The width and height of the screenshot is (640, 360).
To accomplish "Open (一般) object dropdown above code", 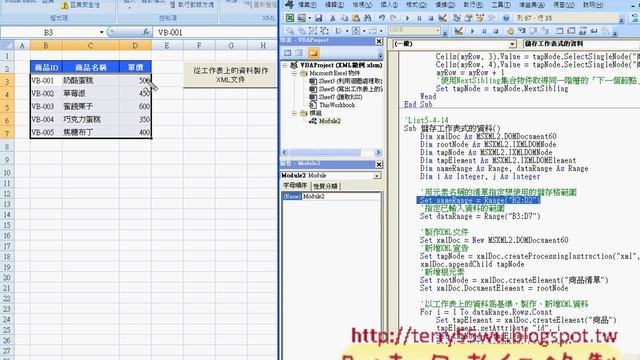I will 512,44.
